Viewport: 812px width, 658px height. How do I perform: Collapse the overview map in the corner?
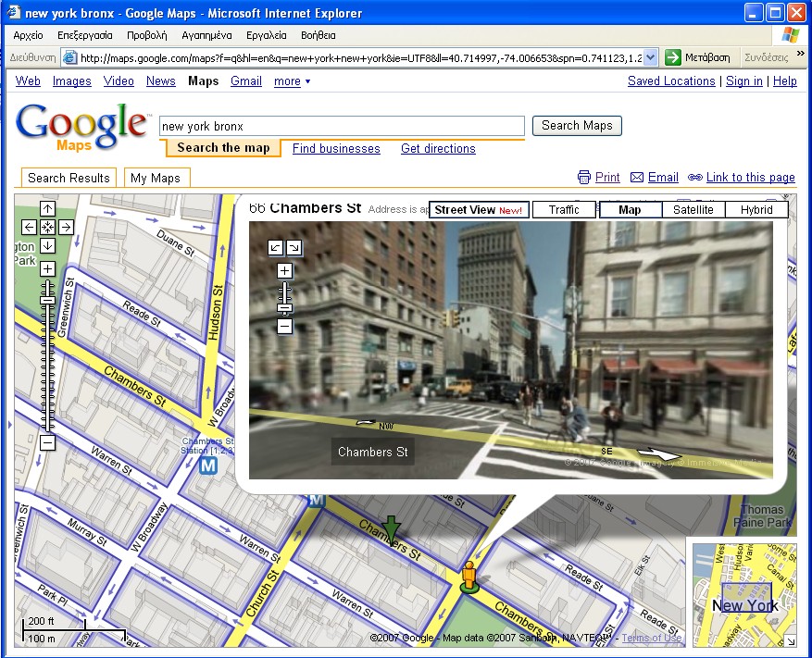coord(789,639)
